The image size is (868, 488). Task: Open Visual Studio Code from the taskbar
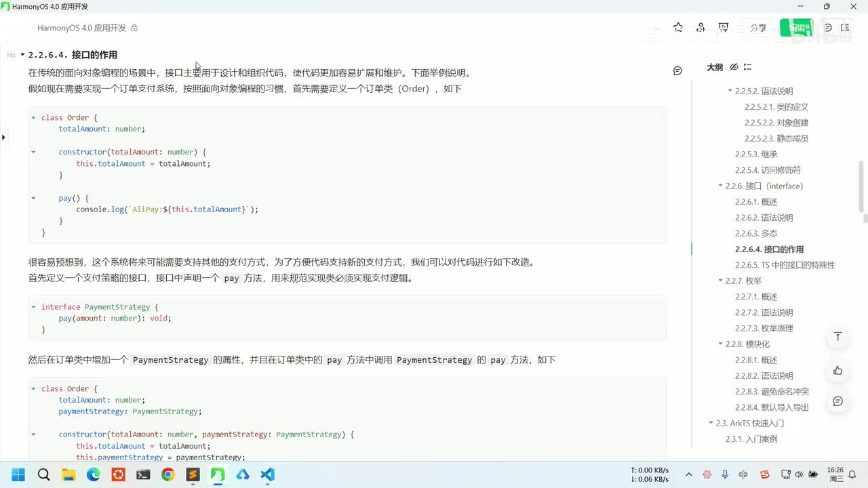(x=268, y=474)
